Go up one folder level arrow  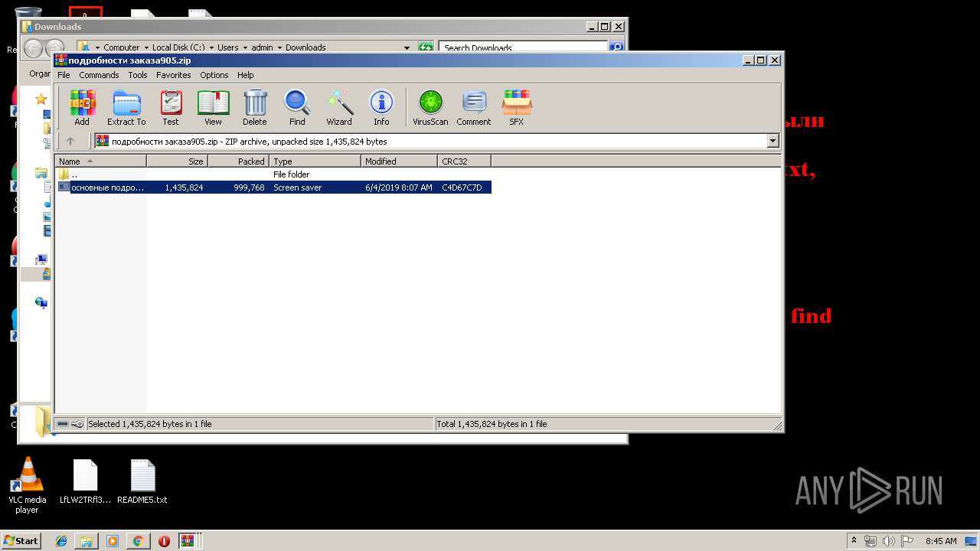pos(70,141)
